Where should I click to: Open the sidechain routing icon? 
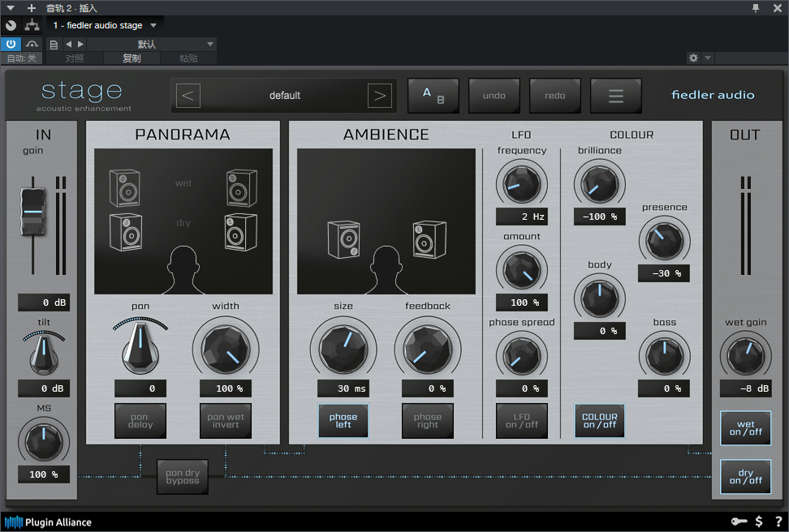pyautogui.click(x=32, y=25)
